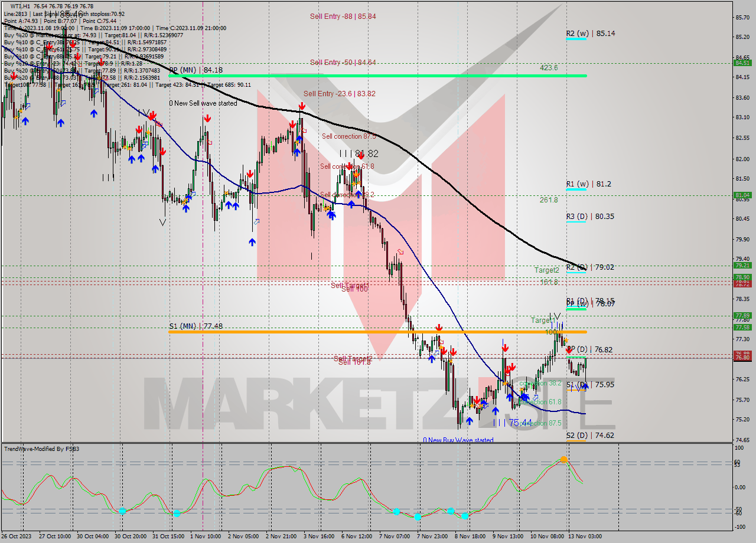Image resolution: width=756 pixels, height=543 pixels.
Task: Click the green 79.21 price tag
Action: (x=742, y=266)
